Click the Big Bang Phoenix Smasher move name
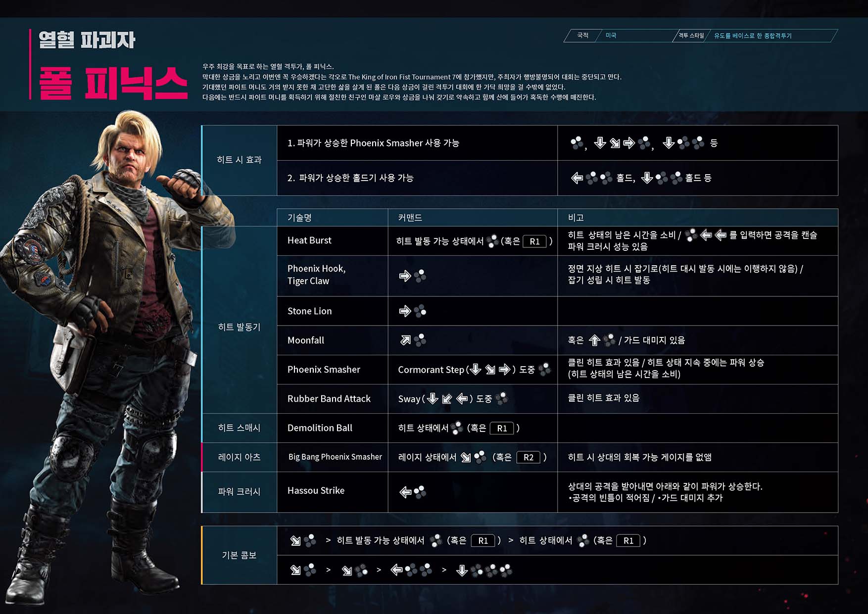Screen dimensions: 868x614 (335, 457)
